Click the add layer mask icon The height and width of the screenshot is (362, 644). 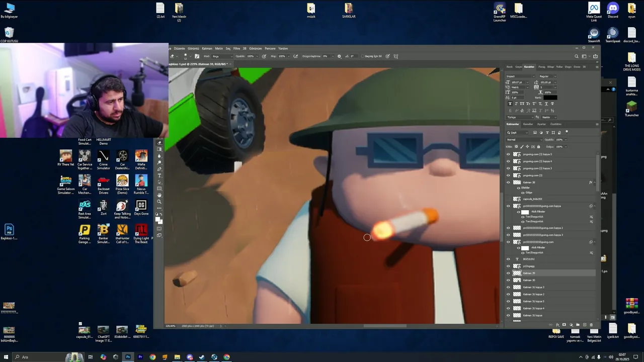pyautogui.click(x=564, y=325)
